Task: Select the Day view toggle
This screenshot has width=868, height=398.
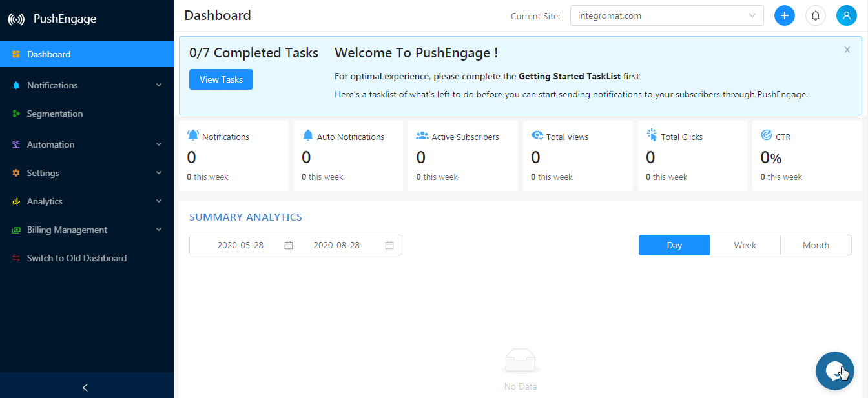Action: click(674, 245)
